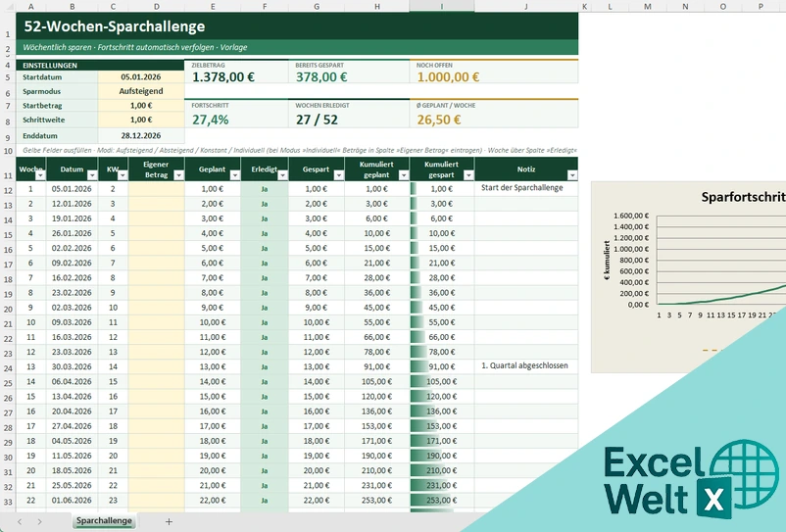Image resolution: width=786 pixels, height=532 pixels.
Task: Select the note Start der Sparchallenge
Action: [x=521, y=188]
